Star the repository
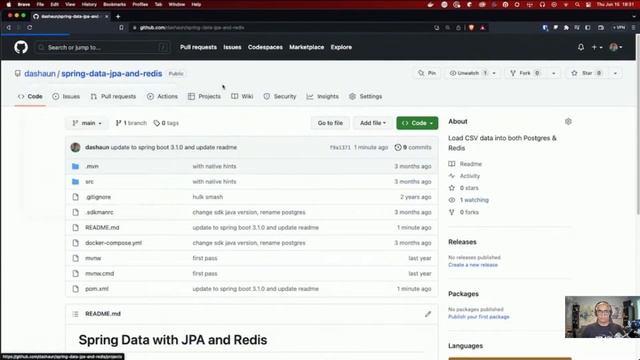This screenshot has width=640, height=360. tap(587, 73)
